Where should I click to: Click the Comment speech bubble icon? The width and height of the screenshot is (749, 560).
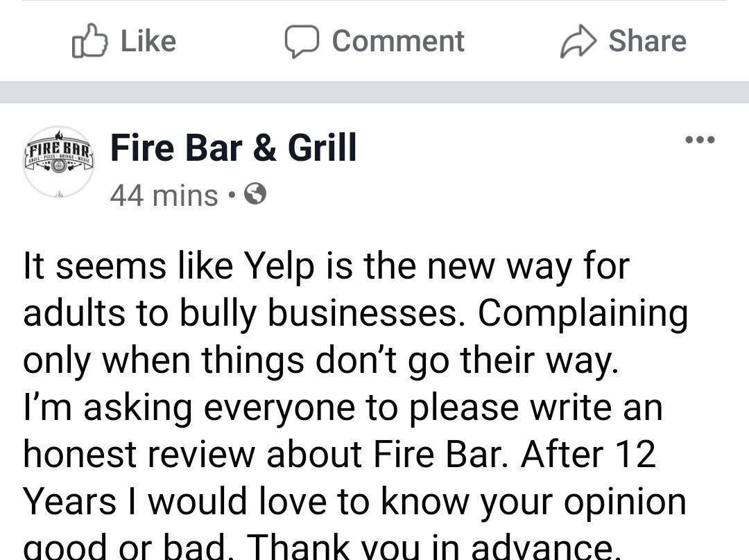(302, 41)
